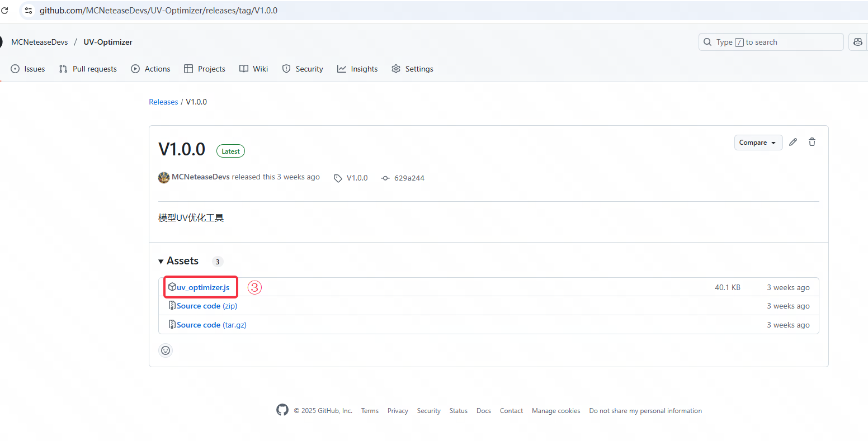Visit Manage cookies in footer
Image resolution: width=868 pixels, height=441 pixels.
click(x=556, y=410)
